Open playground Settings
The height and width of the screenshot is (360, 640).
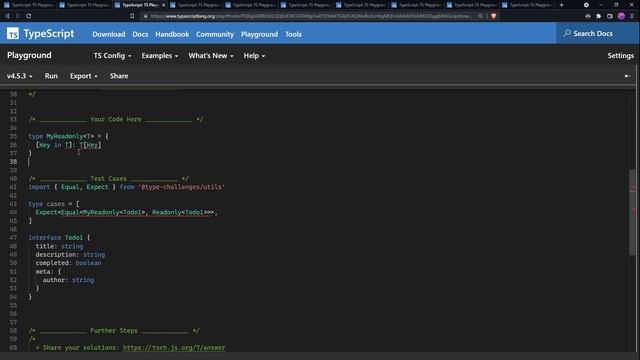pyautogui.click(x=620, y=56)
